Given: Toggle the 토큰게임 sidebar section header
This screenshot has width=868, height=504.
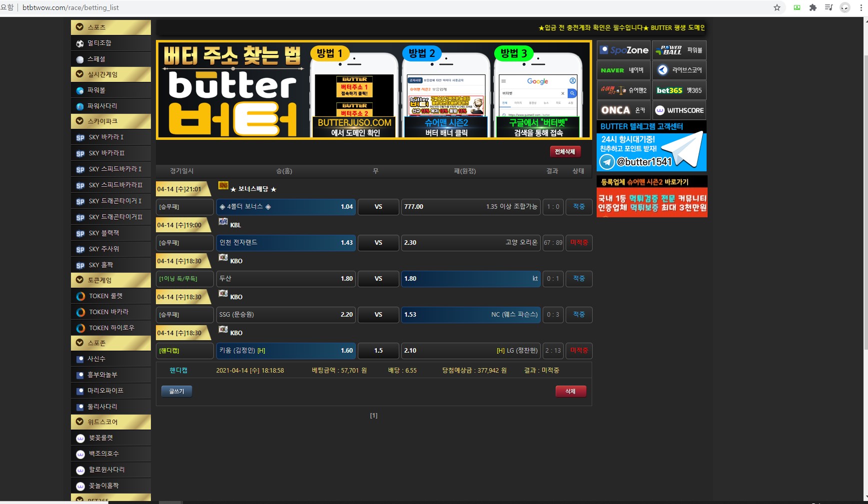Looking at the screenshot, I should point(111,280).
